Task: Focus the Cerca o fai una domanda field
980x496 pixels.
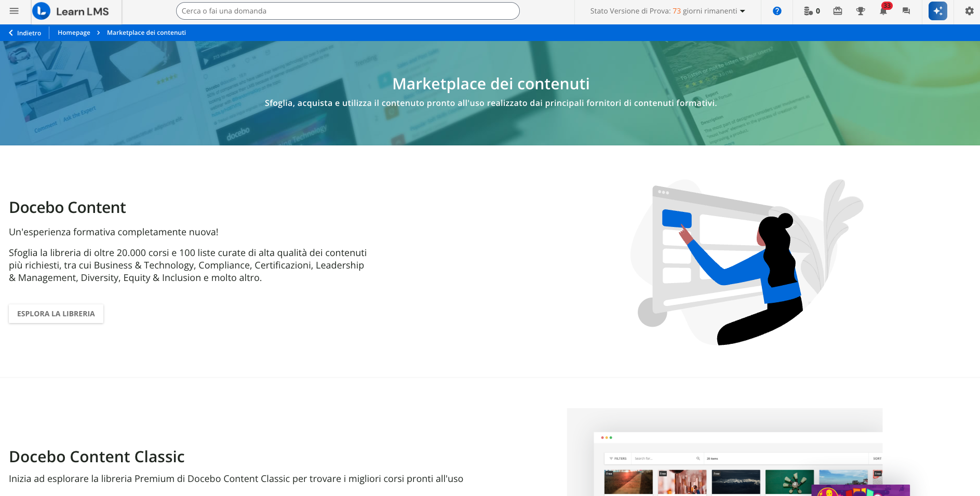Action: click(347, 11)
